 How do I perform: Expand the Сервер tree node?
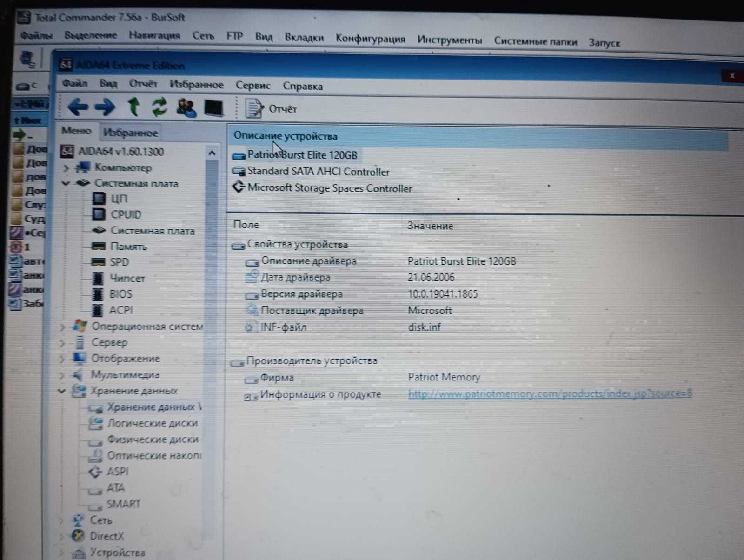62,343
